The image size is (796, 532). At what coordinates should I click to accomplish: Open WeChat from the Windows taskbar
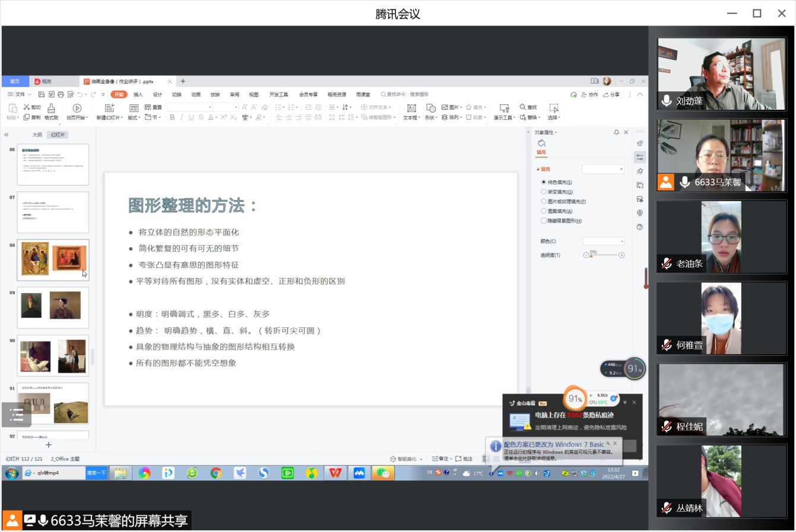click(383, 473)
